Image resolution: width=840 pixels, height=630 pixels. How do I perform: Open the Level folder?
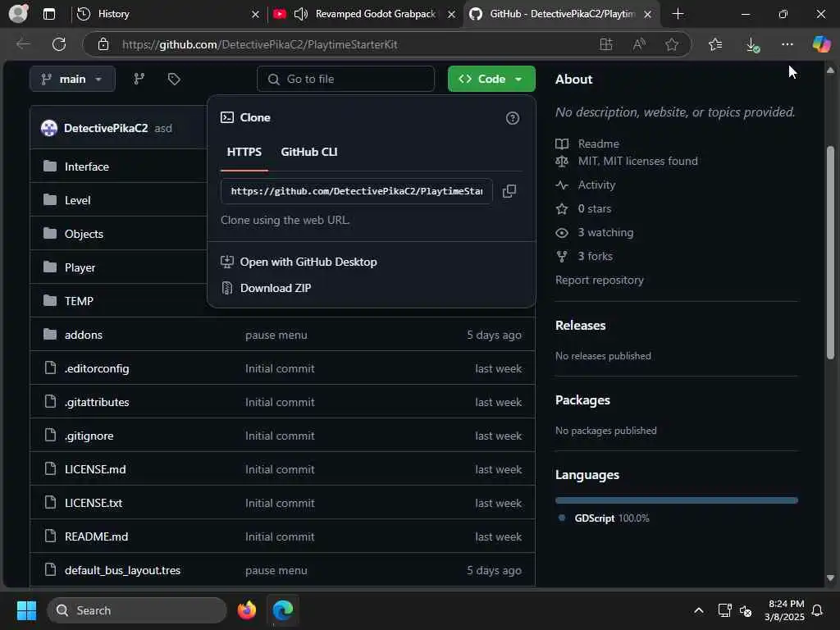pos(77,200)
